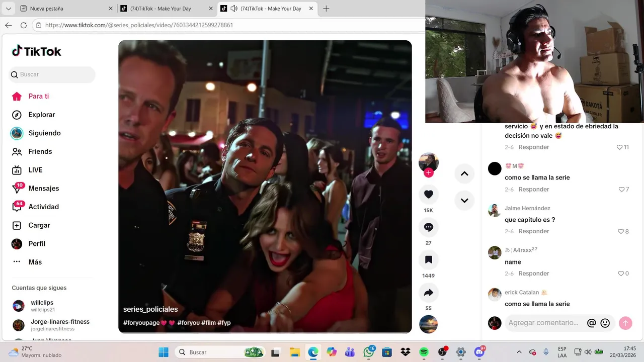This screenshot has width=644, height=362.
Task: Switch to the Nueva pestaña tab
Action: click(x=66, y=9)
